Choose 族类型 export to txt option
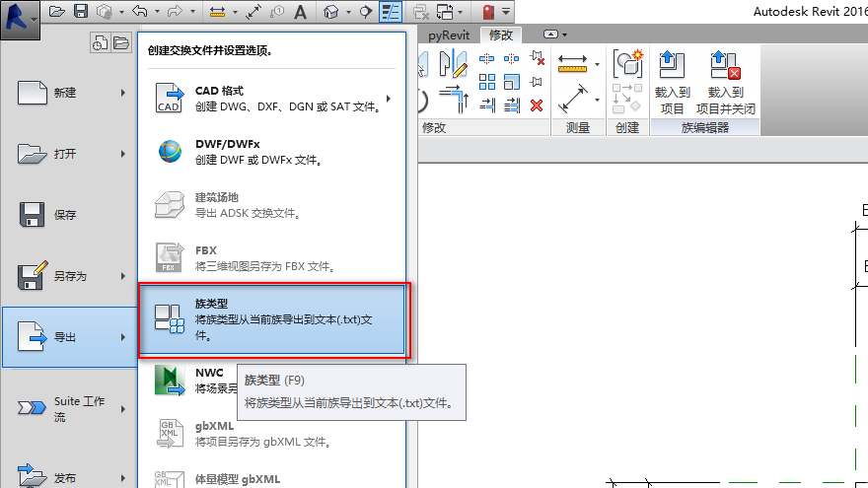 coord(272,319)
